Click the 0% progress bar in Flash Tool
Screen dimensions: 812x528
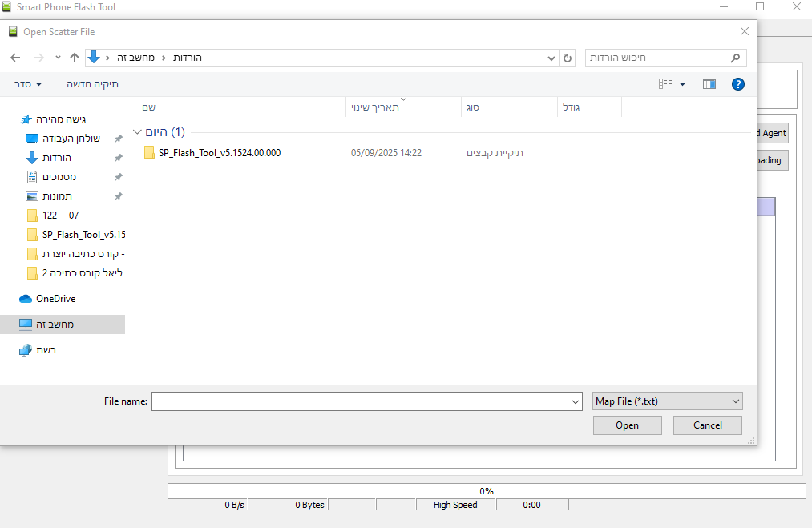(487, 490)
